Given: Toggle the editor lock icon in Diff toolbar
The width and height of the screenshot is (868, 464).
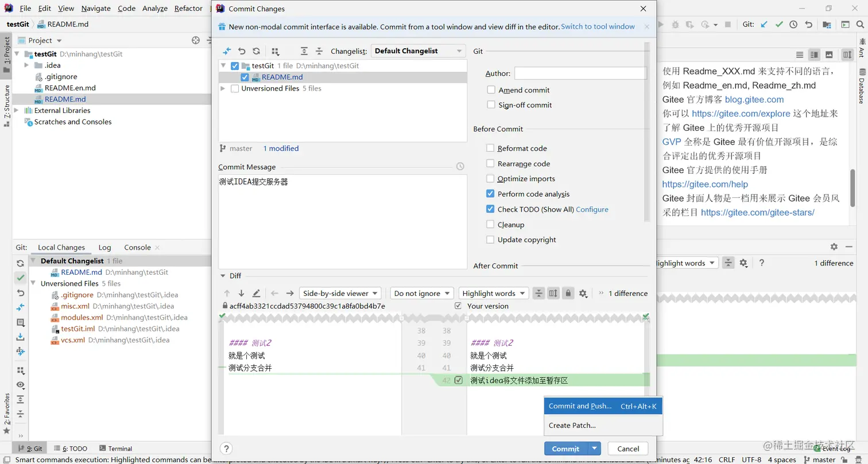Looking at the screenshot, I should [568, 293].
